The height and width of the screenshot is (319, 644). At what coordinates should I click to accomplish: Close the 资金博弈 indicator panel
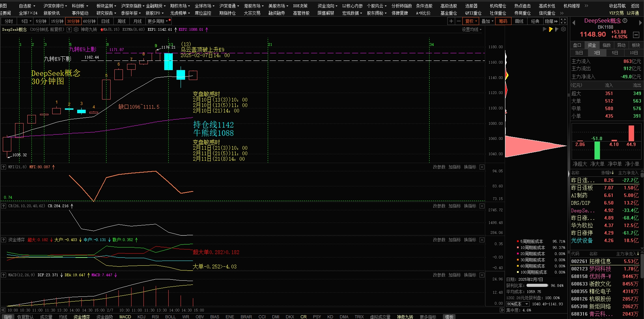(482, 240)
